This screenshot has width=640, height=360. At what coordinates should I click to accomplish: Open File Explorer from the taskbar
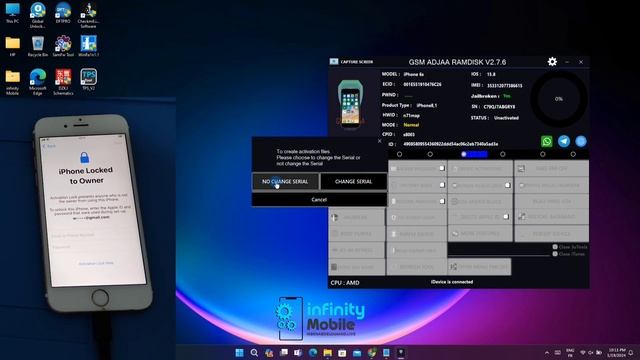[x=327, y=353]
